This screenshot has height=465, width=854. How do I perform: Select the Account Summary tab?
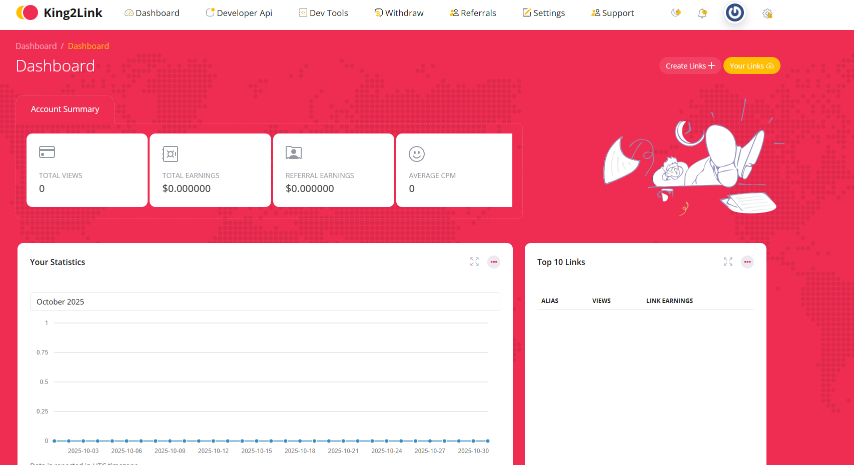click(x=65, y=109)
